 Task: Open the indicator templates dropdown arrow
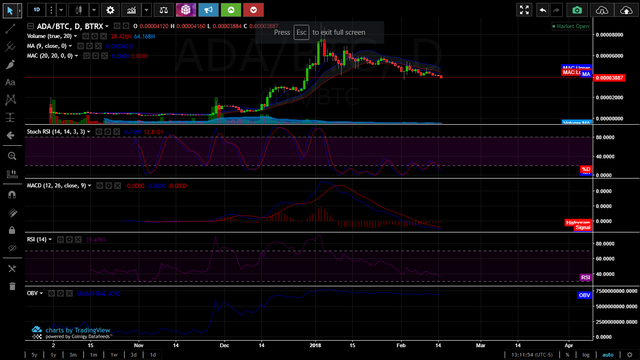tap(147, 10)
